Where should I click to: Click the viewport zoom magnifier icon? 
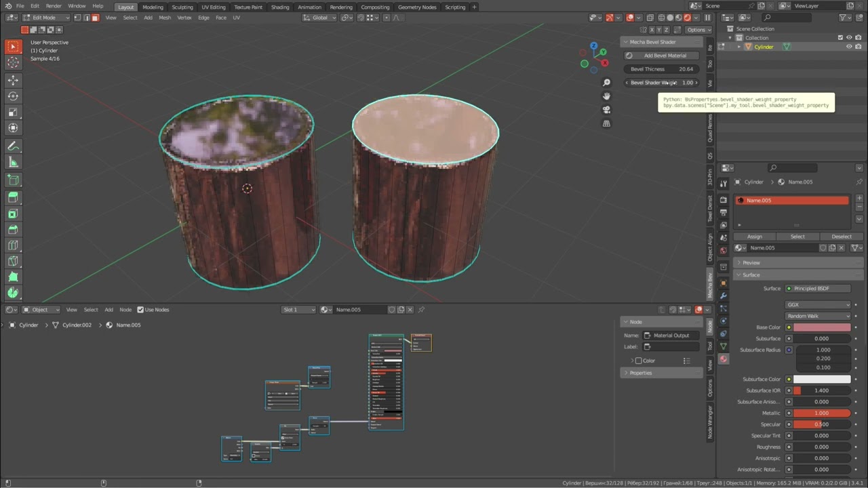(x=606, y=83)
